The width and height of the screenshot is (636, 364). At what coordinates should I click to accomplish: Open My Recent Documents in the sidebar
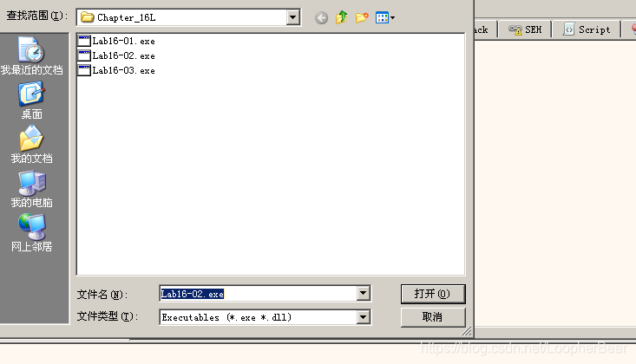pos(31,56)
